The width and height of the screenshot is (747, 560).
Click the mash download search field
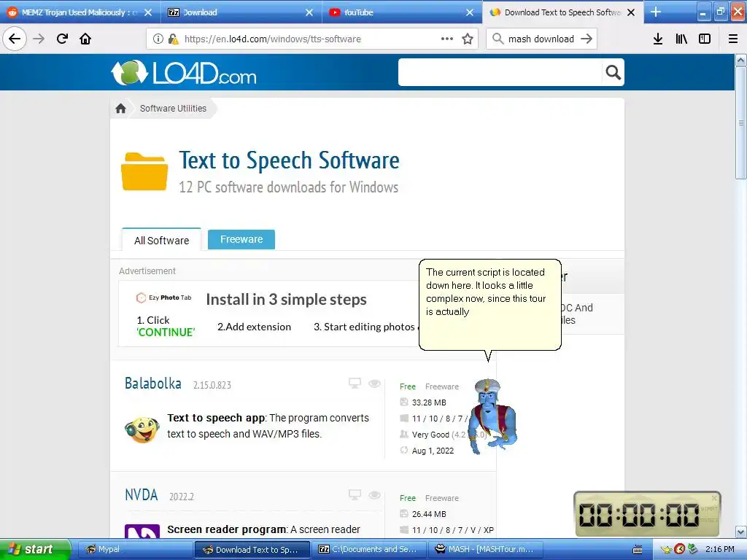coord(541,39)
